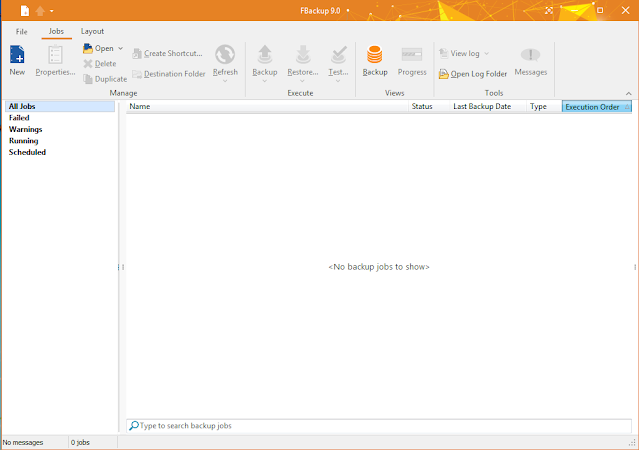Screen dimensions: 639x450
Task: Click the Test checkmark icon
Action: [x=338, y=55]
